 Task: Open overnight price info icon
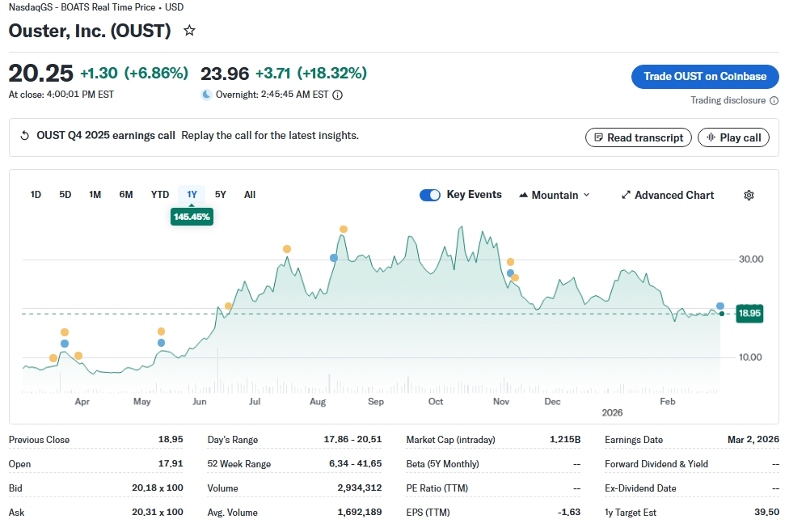338,95
